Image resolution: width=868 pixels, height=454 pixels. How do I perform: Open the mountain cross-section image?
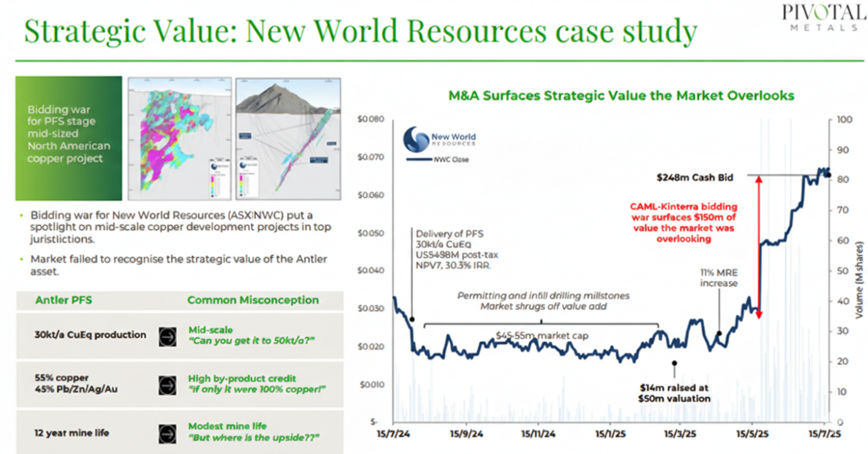(288, 139)
